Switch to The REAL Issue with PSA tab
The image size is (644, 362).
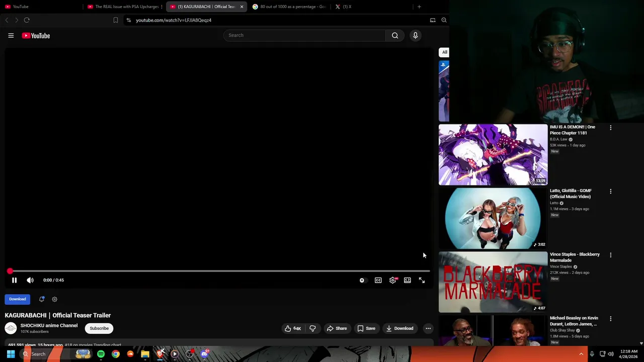tap(124, 7)
